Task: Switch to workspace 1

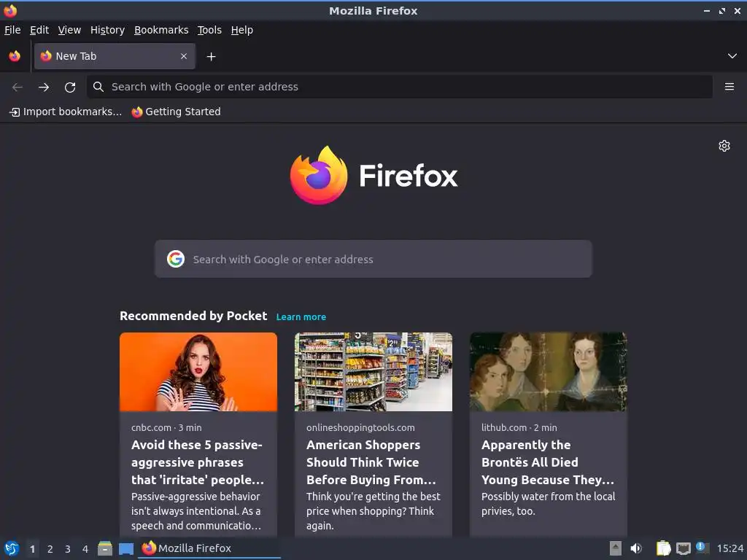Action: (32, 549)
